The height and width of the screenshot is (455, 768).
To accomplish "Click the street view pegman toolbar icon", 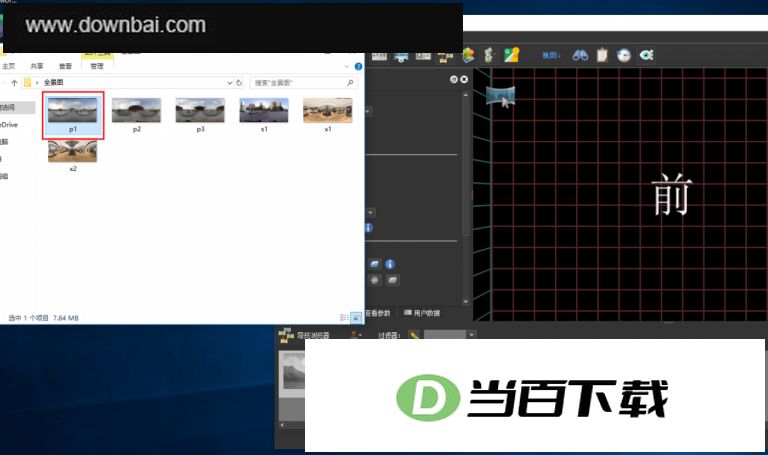I will (x=488, y=55).
